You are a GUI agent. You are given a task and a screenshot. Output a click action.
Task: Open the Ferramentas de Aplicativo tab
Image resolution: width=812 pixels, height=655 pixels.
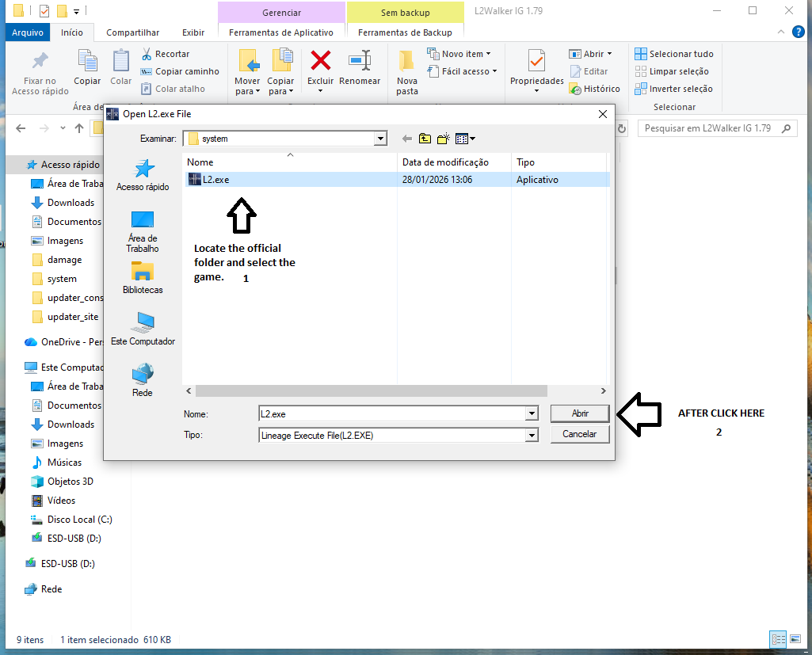coord(281,32)
